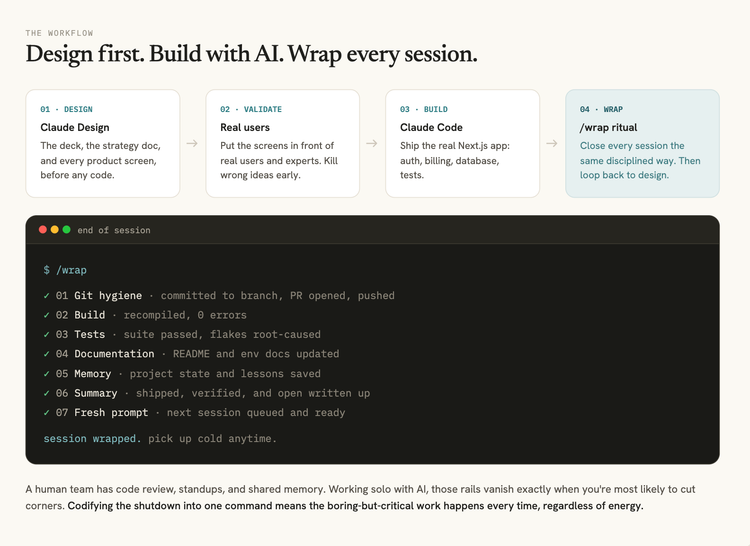Click the '04 · WRAP' step label
This screenshot has height=546, width=750.
click(x=601, y=109)
